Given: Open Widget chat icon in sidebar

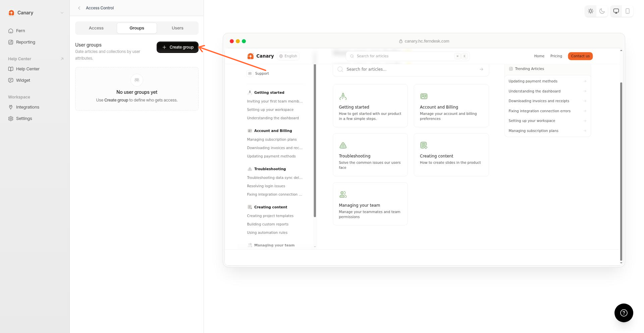Looking at the screenshot, I should pyautogui.click(x=11, y=80).
